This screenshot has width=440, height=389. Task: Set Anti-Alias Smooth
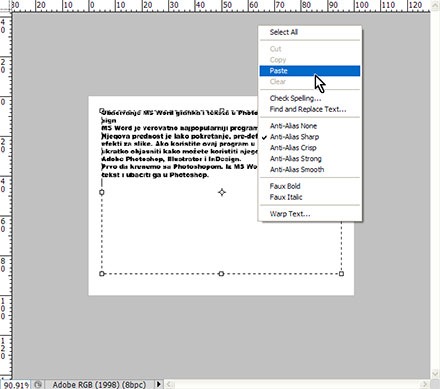coord(310,170)
